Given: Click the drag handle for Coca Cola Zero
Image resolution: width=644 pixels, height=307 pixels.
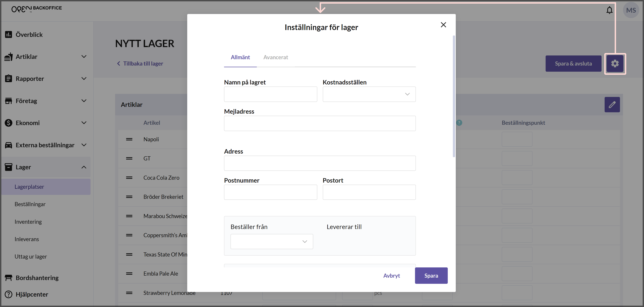Looking at the screenshot, I should [x=129, y=178].
